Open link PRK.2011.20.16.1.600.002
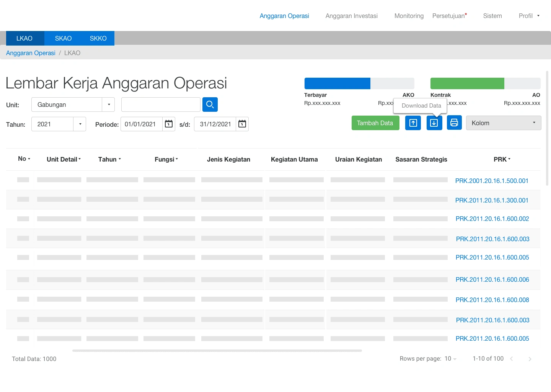This screenshot has width=551, height=392. tap(492, 219)
